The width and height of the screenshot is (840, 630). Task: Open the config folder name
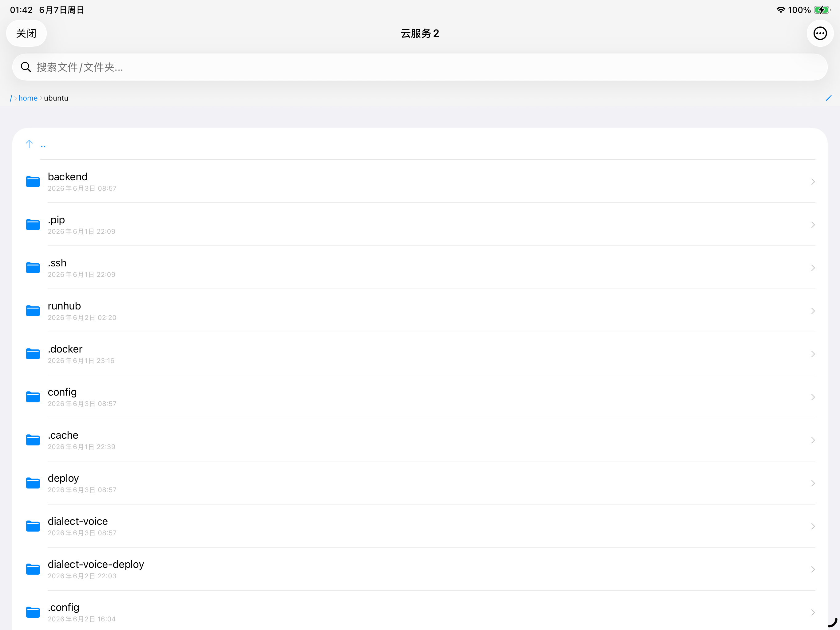coord(62,392)
